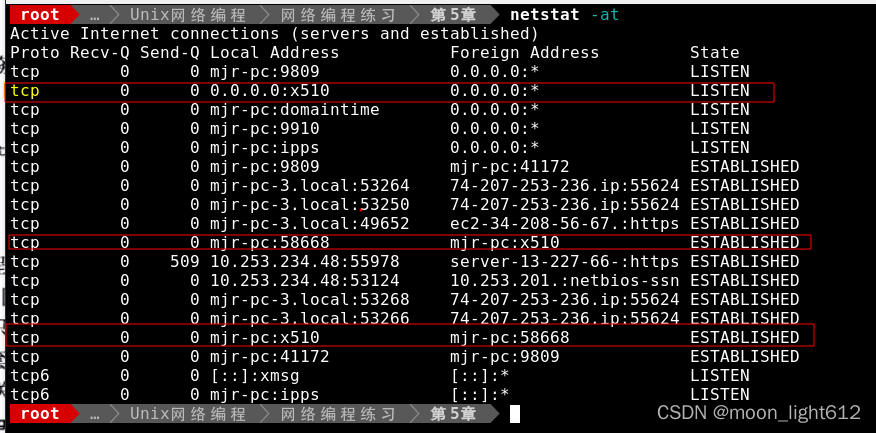Click the white block cursor in the bottom prompt
The width and height of the screenshot is (876, 433).
tap(515, 414)
